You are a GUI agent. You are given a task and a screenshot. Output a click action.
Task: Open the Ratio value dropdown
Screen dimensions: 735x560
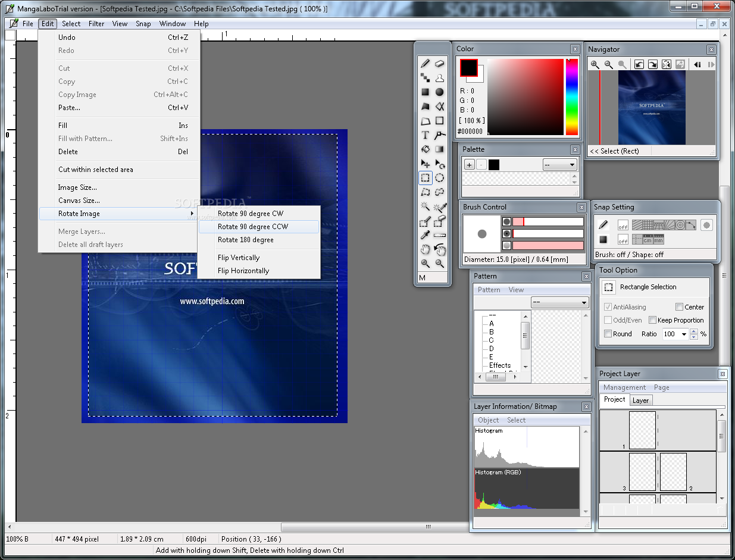[x=684, y=334]
